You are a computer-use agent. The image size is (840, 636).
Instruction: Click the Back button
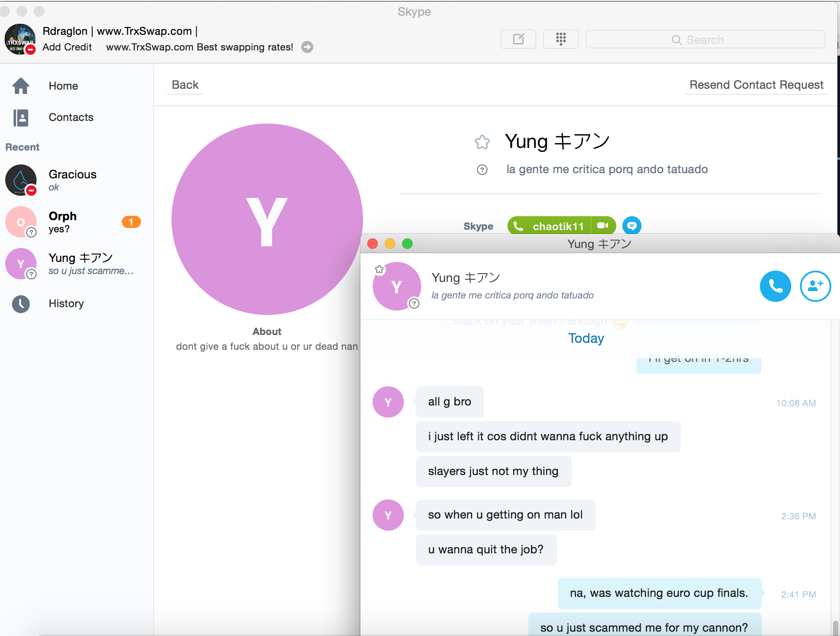click(185, 85)
